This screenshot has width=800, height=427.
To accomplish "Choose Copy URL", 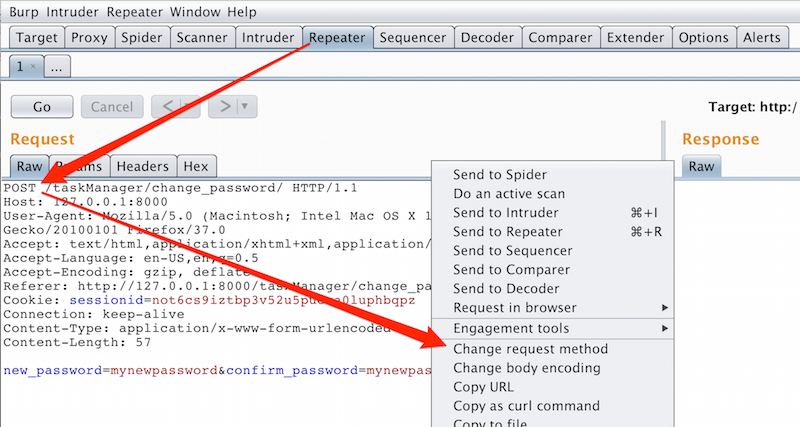I will click(552, 387).
